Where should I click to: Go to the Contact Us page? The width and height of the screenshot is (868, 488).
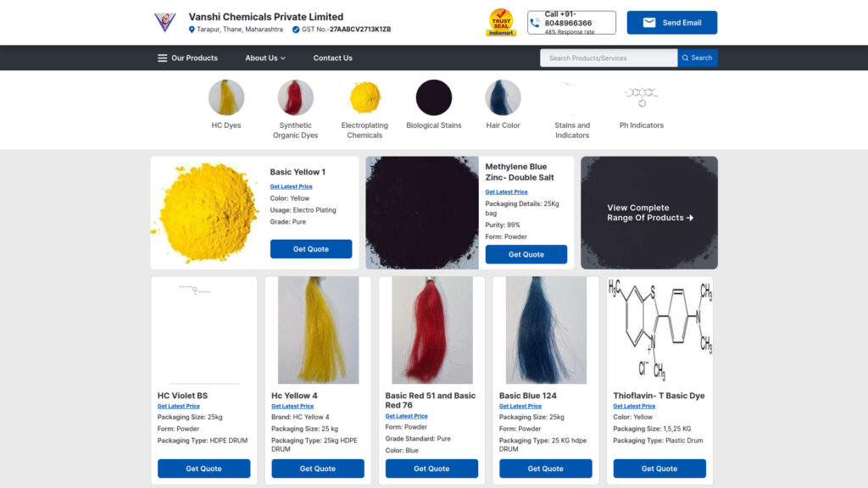[332, 58]
